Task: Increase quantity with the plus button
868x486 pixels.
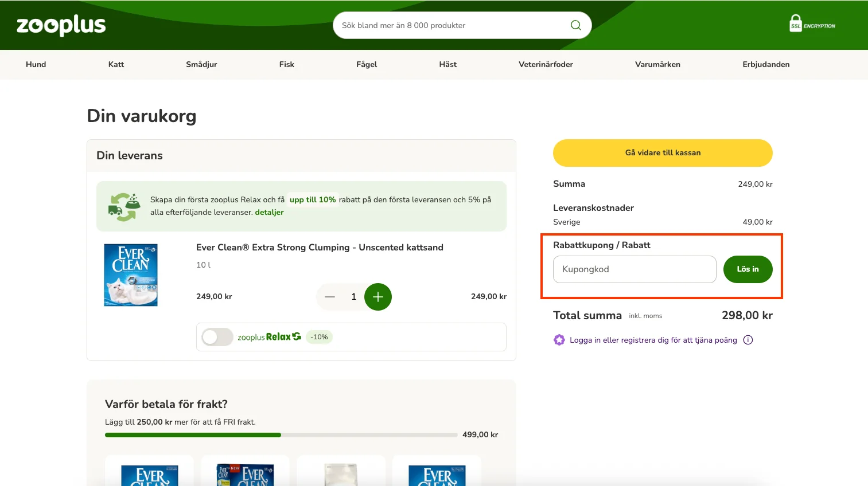Action: point(377,297)
